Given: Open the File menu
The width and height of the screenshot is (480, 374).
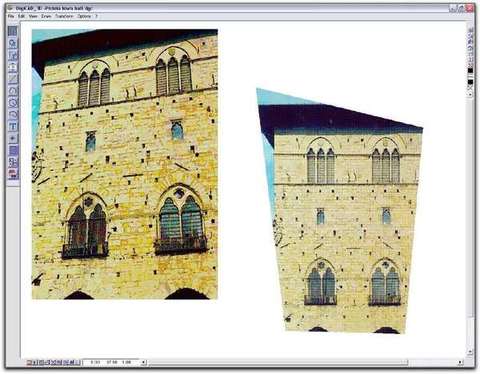Looking at the screenshot, I should point(11,16).
